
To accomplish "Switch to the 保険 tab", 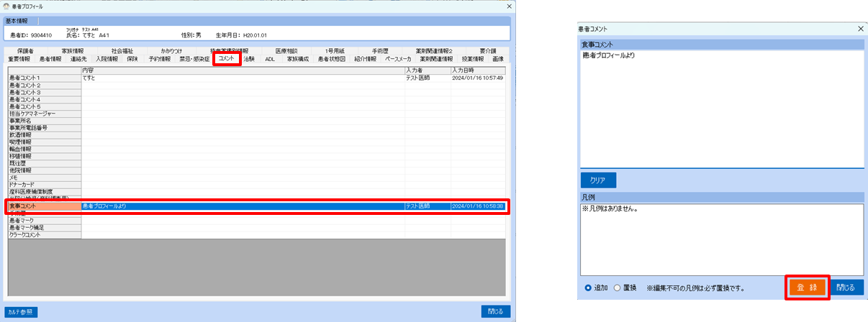I will [132, 60].
